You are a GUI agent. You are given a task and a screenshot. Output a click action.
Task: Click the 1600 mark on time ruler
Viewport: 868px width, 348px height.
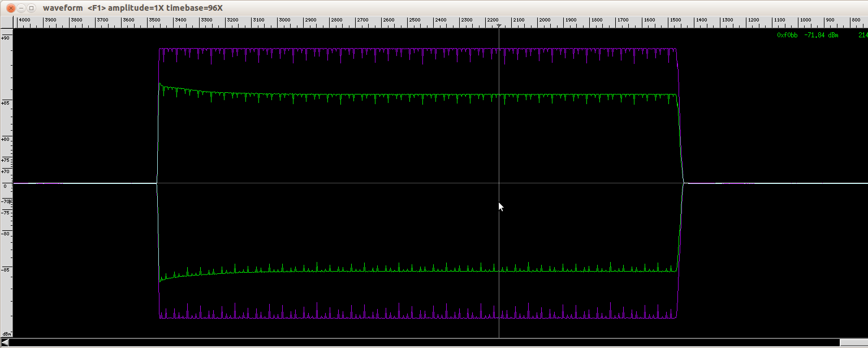pos(649,20)
